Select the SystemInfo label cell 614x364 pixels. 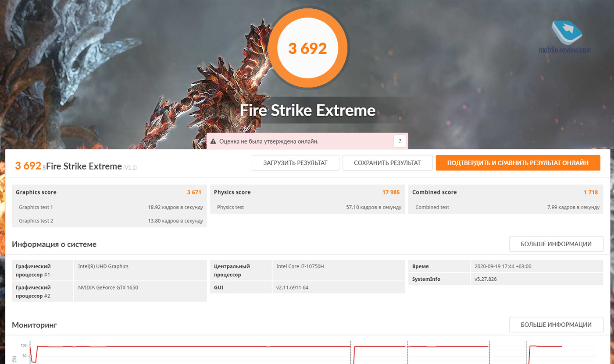click(439, 279)
